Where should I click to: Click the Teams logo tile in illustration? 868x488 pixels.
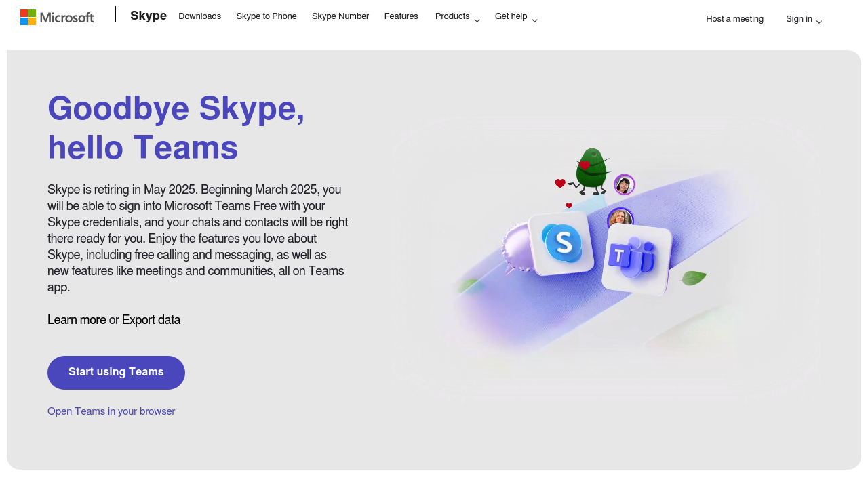[x=637, y=260]
